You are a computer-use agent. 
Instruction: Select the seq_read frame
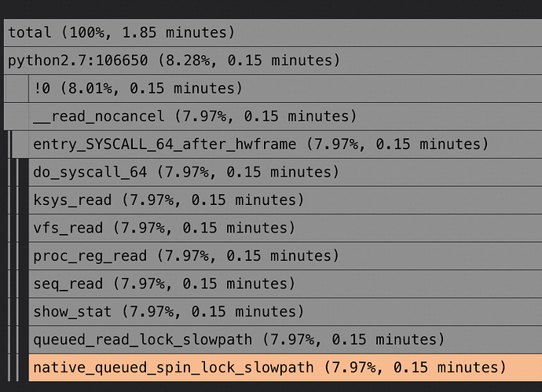click(x=283, y=284)
